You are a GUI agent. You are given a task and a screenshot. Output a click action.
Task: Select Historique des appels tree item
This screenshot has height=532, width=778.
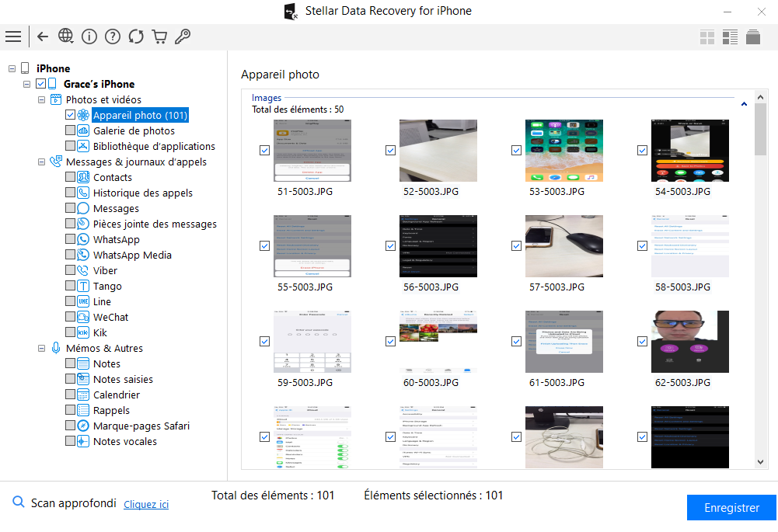pos(143,193)
